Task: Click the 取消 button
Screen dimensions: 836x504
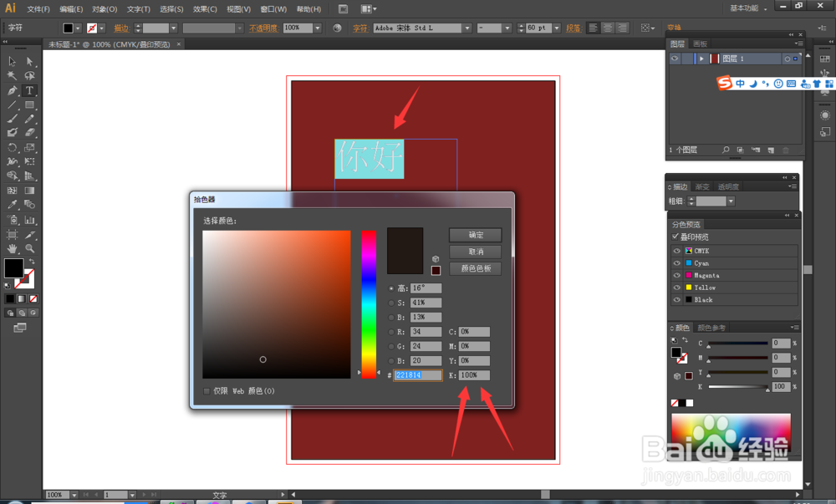Action: [476, 252]
